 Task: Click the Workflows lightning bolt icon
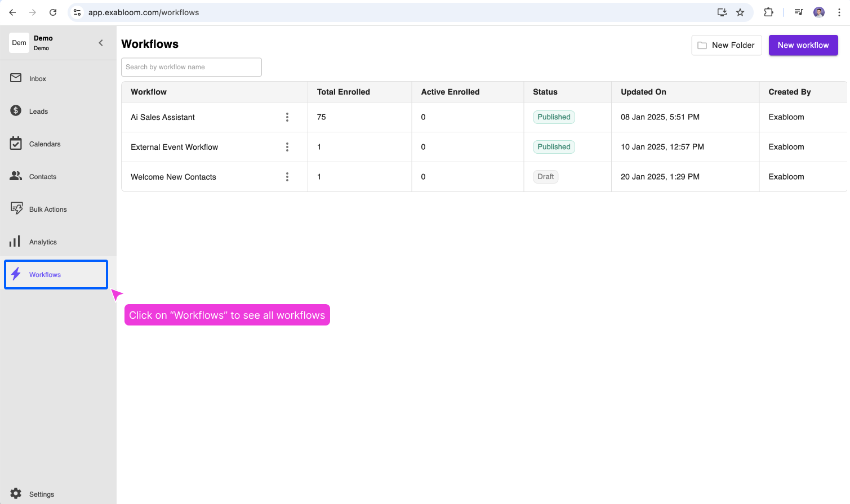(16, 274)
